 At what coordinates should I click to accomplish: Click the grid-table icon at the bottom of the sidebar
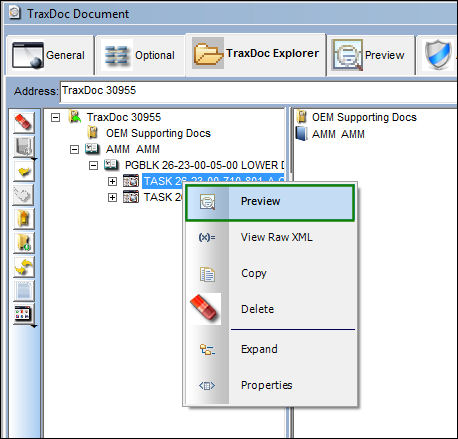pos(24,314)
